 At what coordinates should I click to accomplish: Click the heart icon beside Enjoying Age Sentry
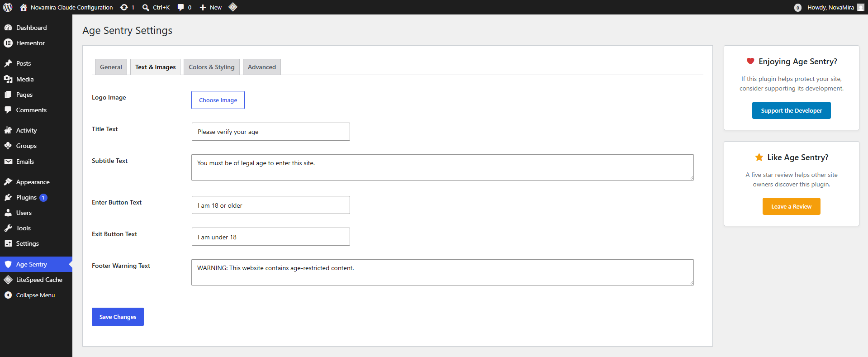pyautogui.click(x=750, y=61)
